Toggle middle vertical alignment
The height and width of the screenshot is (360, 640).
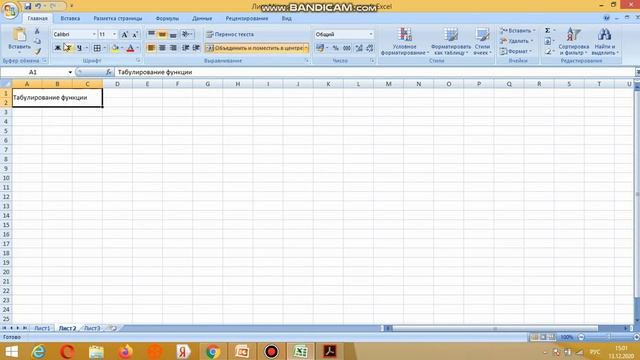tap(162, 34)
